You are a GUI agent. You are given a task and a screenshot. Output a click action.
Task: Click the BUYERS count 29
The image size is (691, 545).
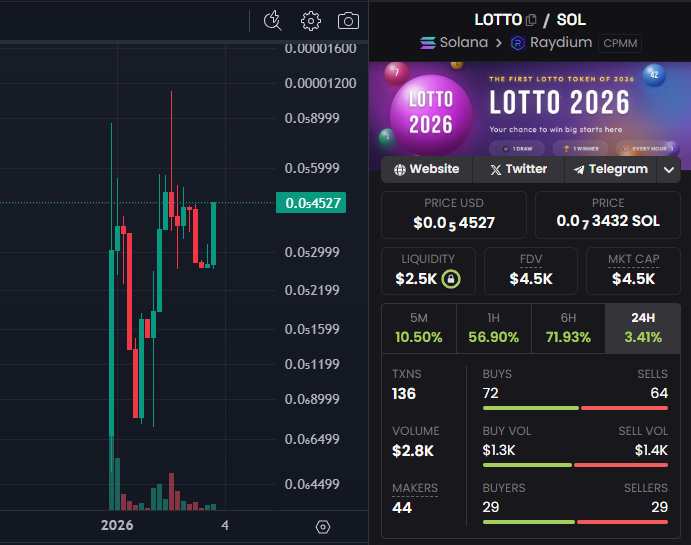(491, 507)
